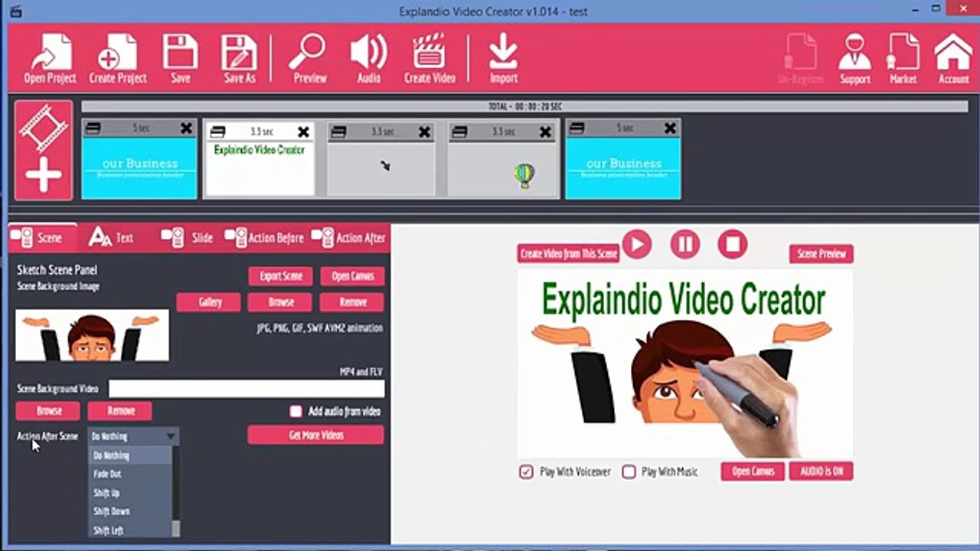The height and width of the screenshot is (551, 980).
Task: Click Open Canvas below the preview
Action: [753, 471]
